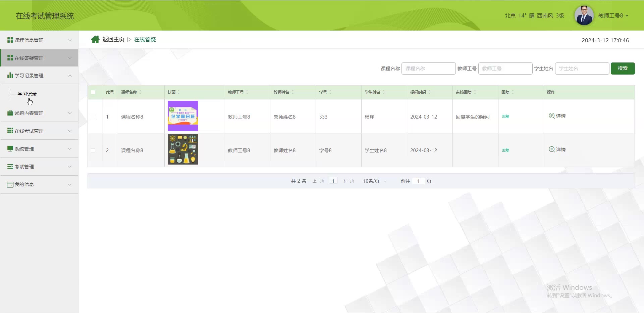Sort by 提问时间 column arrows
The width and height of the screenshot is (644, 313).
pyautogui.click(x=429, y=92)
